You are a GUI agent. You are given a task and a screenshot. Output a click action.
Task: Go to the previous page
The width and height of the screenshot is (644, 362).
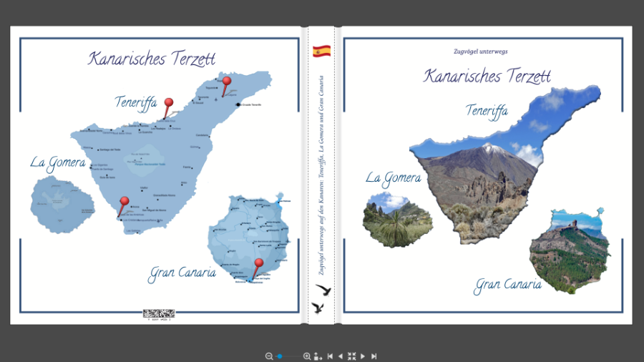(341, 356)
